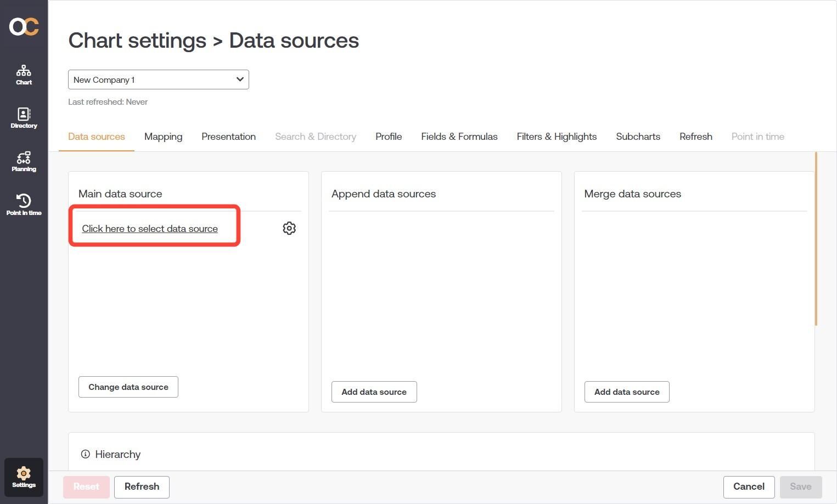Click 'Click here to select data source' link

click(150, 229)
